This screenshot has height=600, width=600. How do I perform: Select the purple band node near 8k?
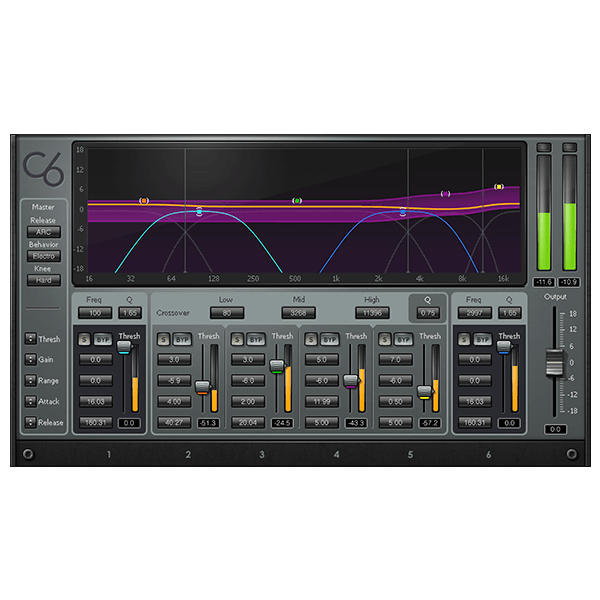(445, 194)
